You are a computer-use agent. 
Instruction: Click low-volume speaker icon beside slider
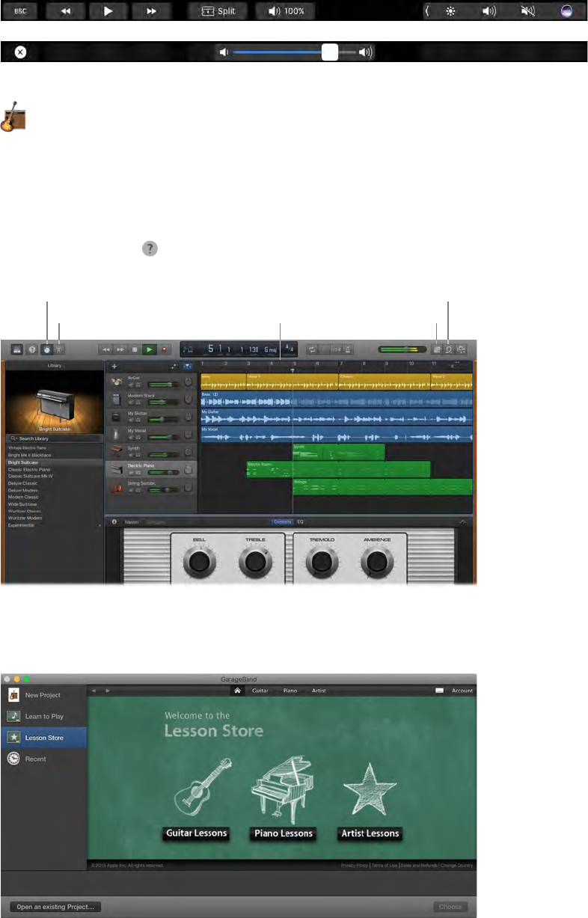(x=223, y=52)
